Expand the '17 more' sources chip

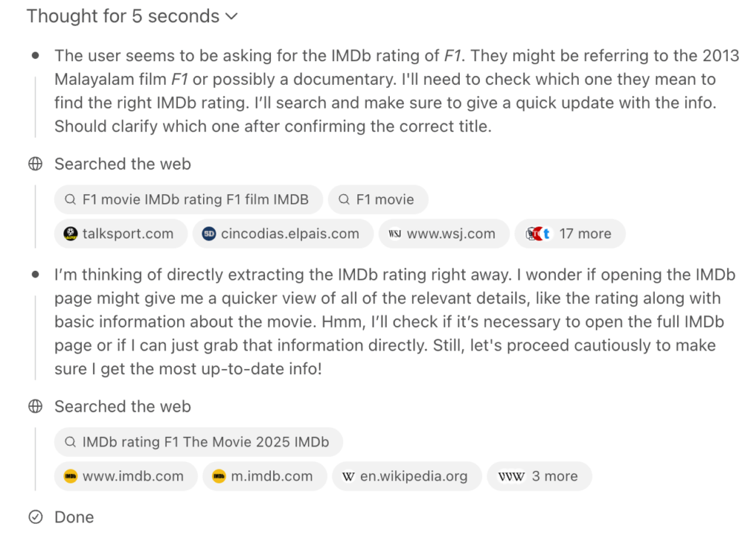click(570, 234)
